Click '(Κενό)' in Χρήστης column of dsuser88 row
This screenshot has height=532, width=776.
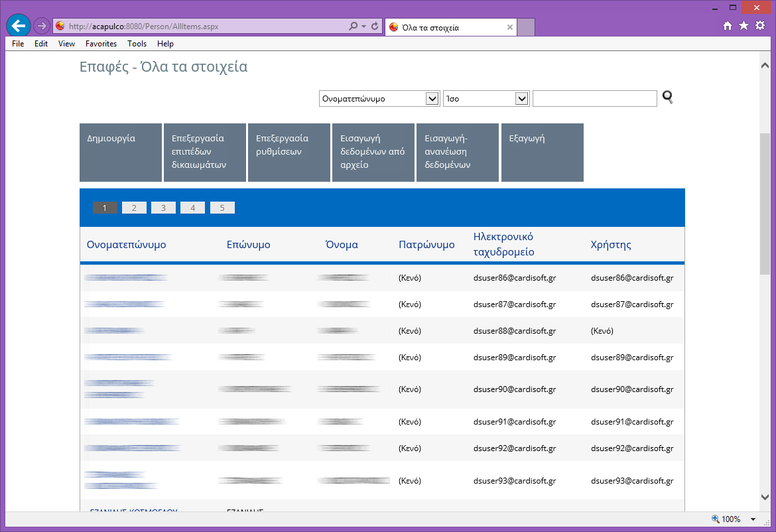tap(602, 330)
